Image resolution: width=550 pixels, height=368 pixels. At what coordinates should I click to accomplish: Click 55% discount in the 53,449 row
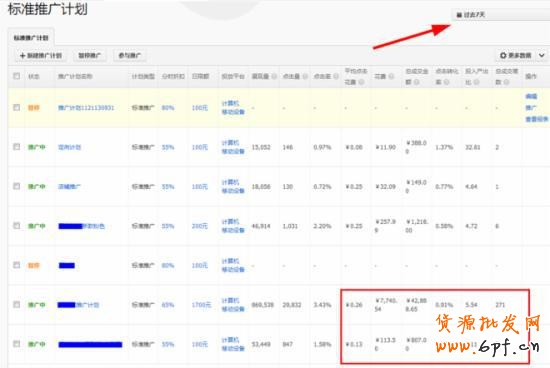(x=168, y=344)
